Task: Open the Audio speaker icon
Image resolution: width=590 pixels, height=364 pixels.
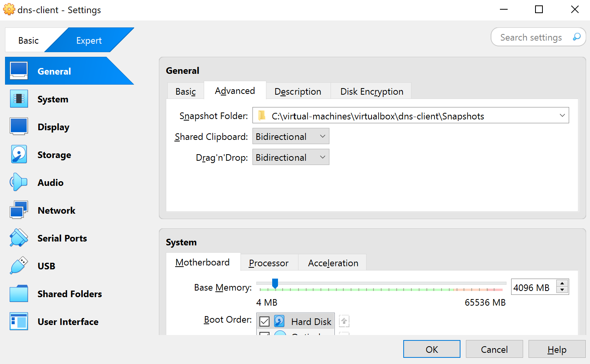Action: pos(19,182)
